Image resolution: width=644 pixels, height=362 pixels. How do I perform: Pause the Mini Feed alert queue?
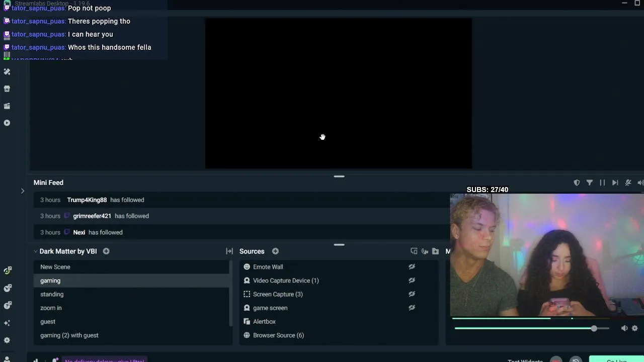pos(602,183)
